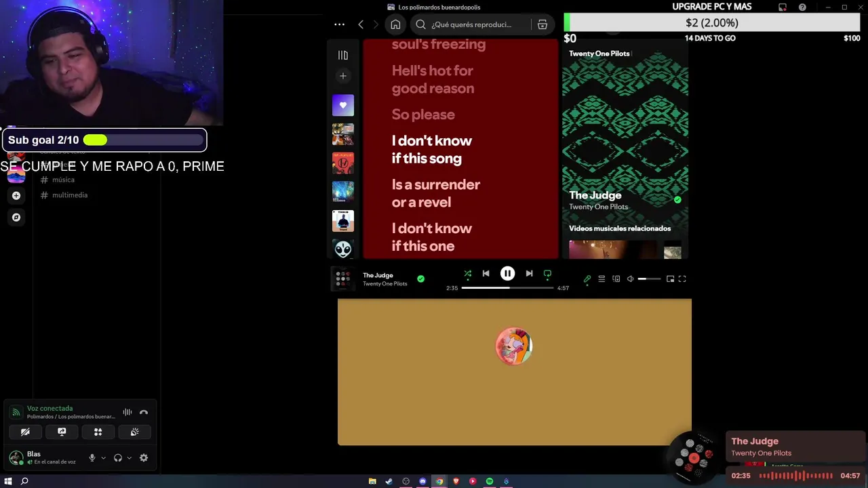Open the Browse icon in search bar

pos(542,24)
